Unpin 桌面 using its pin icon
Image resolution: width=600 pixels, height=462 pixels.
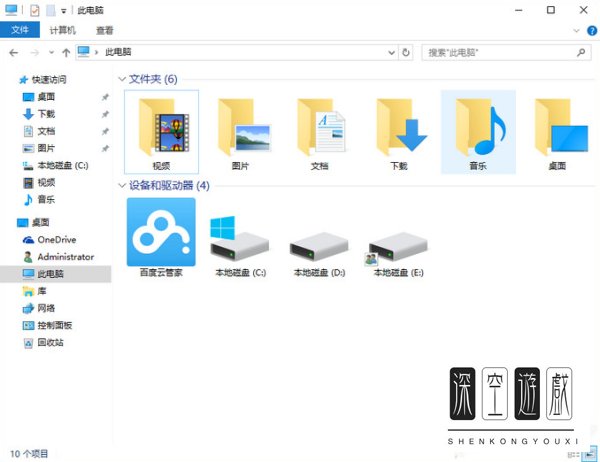[105, 97]
